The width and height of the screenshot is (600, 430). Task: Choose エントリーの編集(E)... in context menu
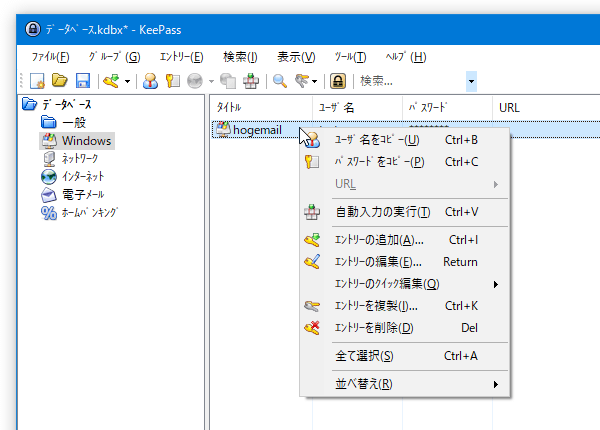[405, 262]
